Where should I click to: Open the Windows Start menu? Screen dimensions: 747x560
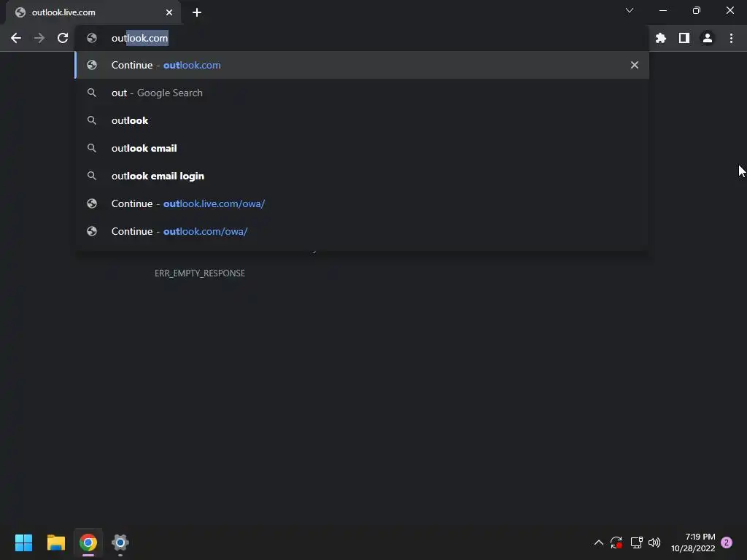coord(23,542)
